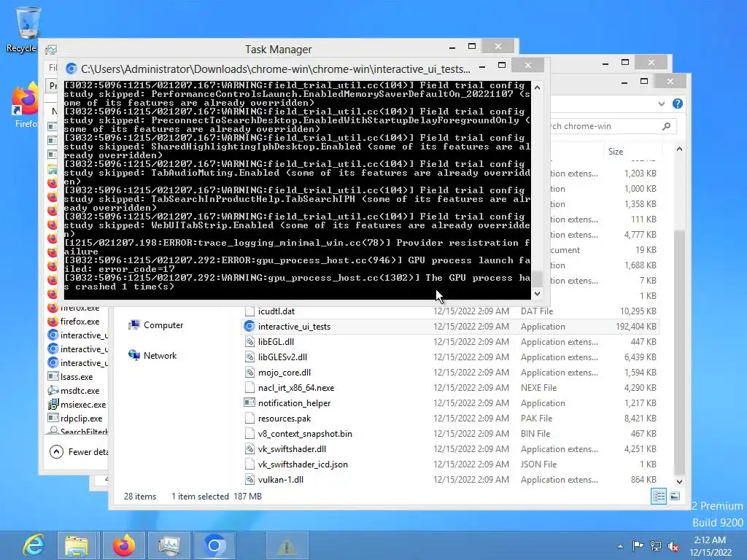Click the network tray icon

(656, 545)
